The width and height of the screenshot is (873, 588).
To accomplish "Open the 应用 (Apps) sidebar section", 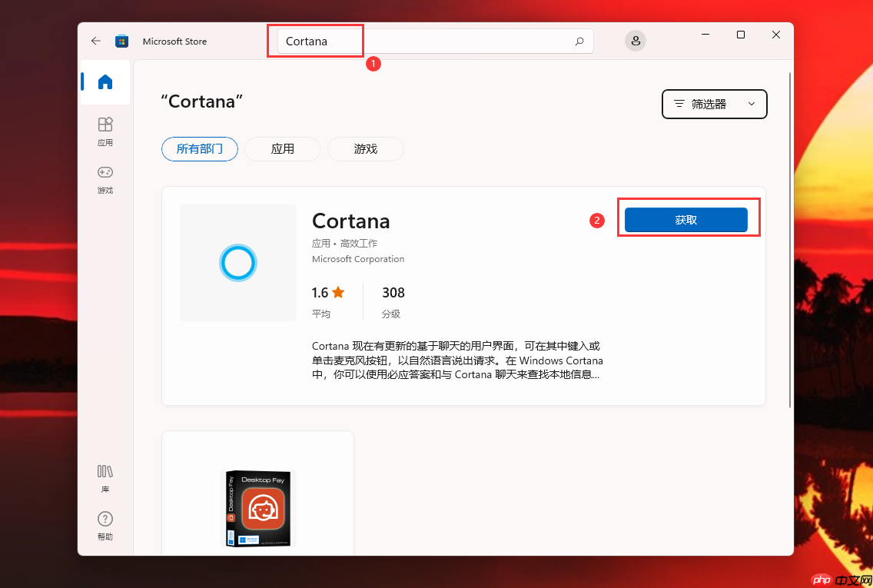I will pos(105,131).
